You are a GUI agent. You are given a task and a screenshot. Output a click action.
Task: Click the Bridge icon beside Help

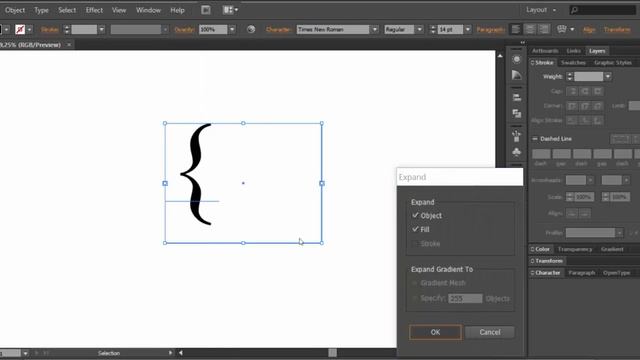coord(206,10)
